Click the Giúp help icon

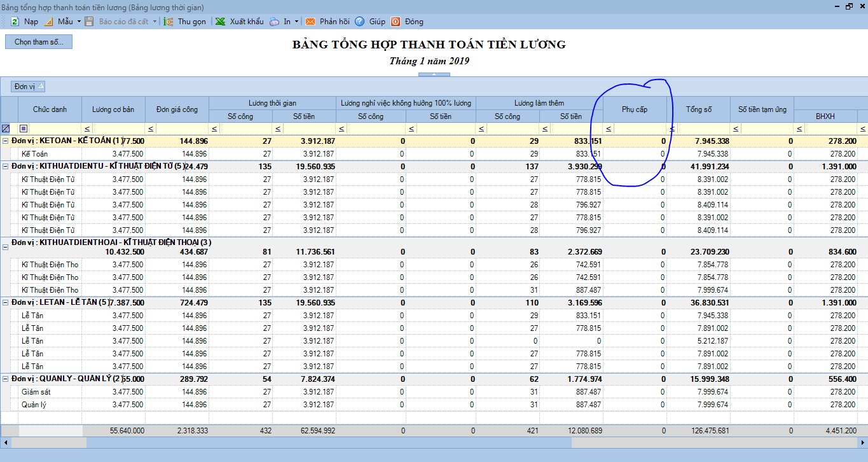tap(359, 21)
